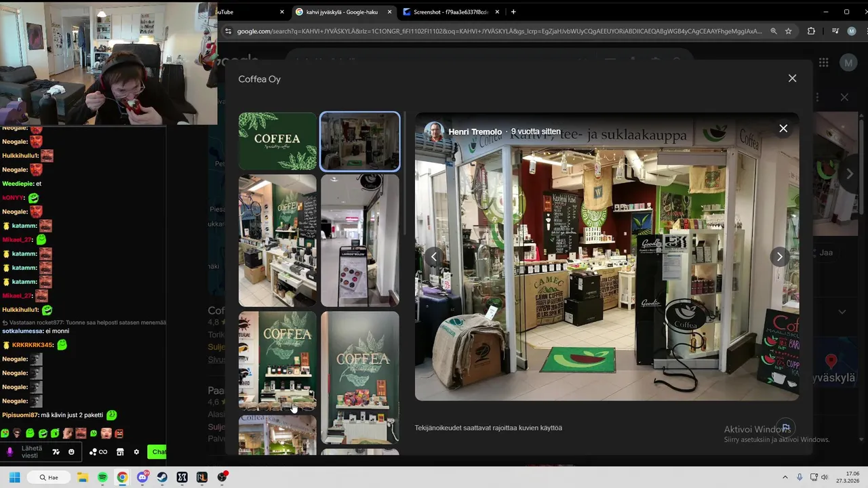The width and height of the screenshot is (868, 488).
Task: Open the Google apps grid
Action: pyautogui.click(x=823, y=63)
